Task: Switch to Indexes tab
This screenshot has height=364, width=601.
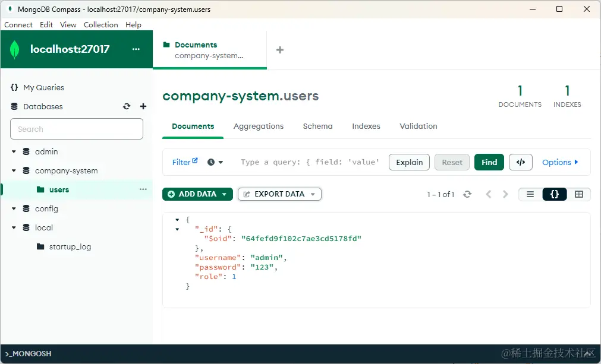Action: coord(366,126)
